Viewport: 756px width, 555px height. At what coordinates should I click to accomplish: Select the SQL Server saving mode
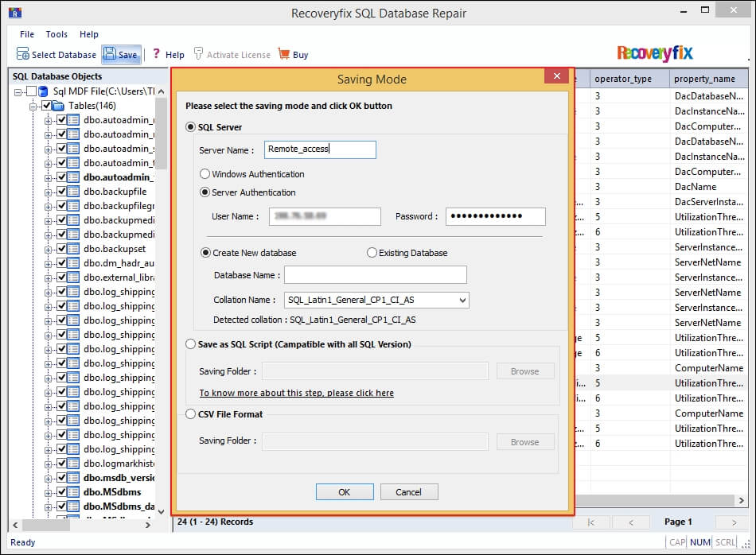[x=191, y=127]
